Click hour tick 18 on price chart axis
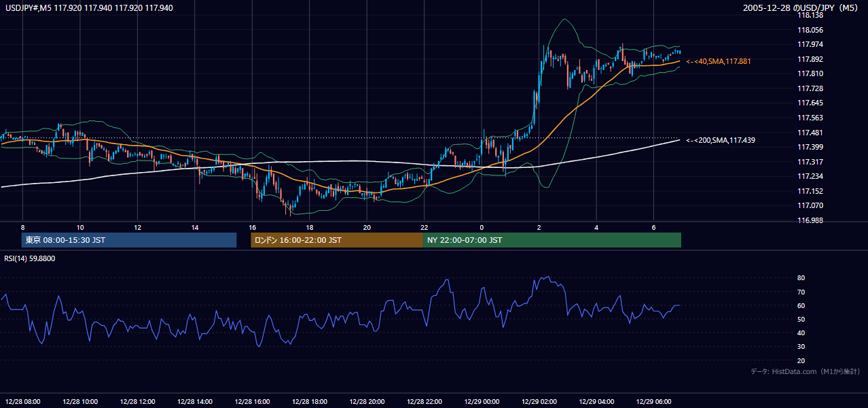This screenshot has width=868, height=408. click(x=310, y=228)
